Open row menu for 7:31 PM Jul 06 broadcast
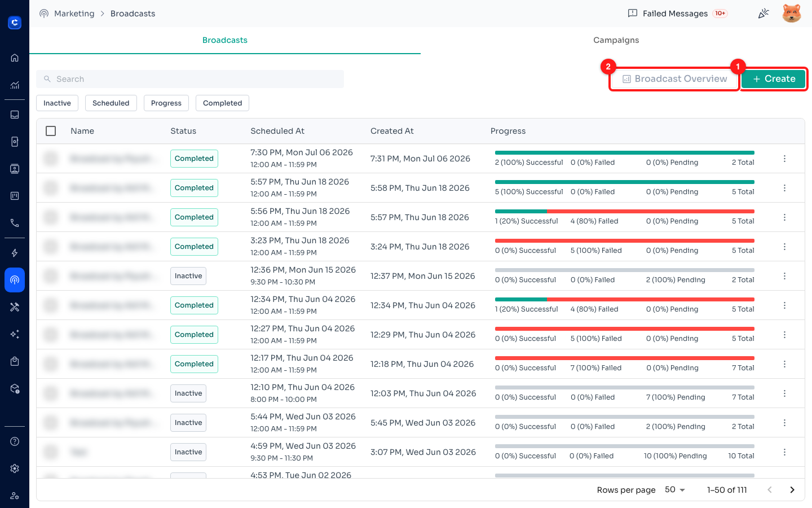 point(784,159)
